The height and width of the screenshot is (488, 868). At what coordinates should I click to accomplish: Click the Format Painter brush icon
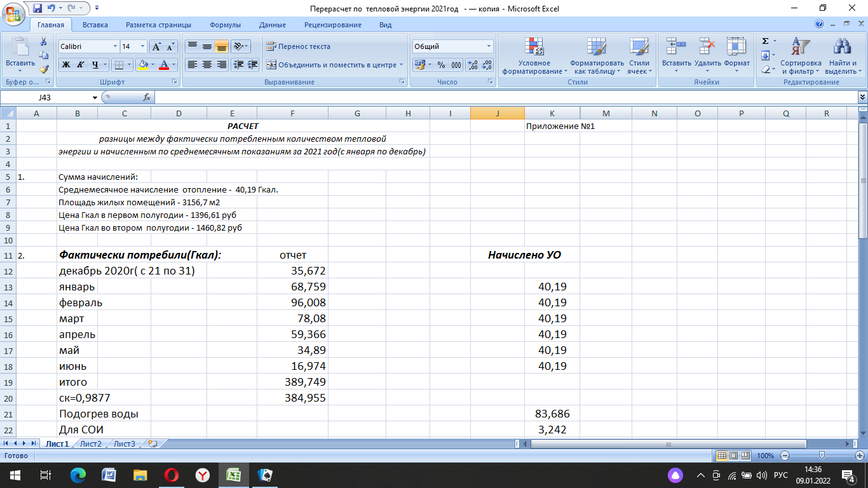[x=43, y=69]
